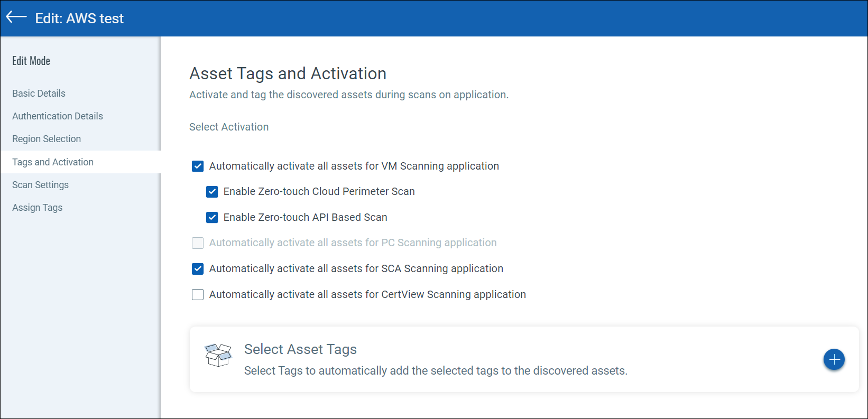Navigate to Assign Tags step
The image size is (868, 419).
[x=38, y=208]
